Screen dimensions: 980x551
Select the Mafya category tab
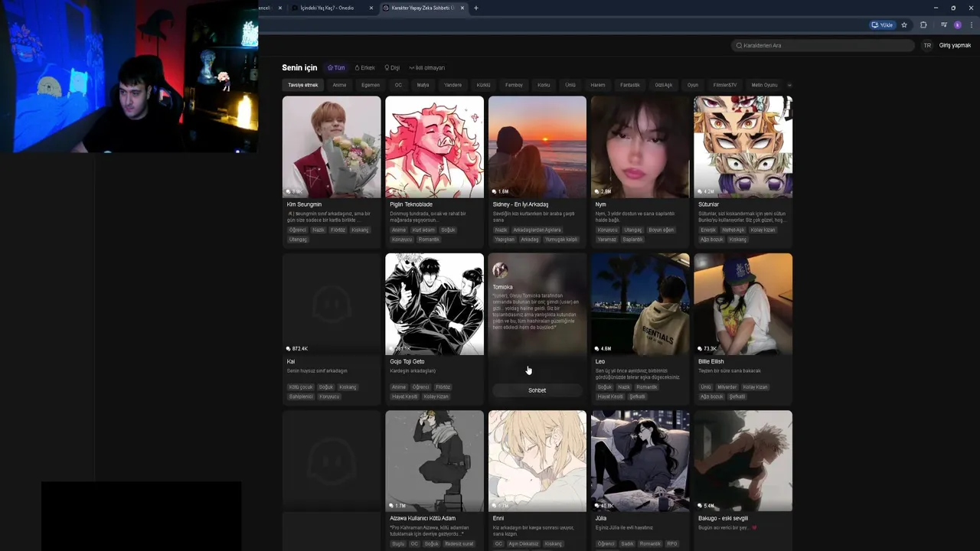(423, 85)
